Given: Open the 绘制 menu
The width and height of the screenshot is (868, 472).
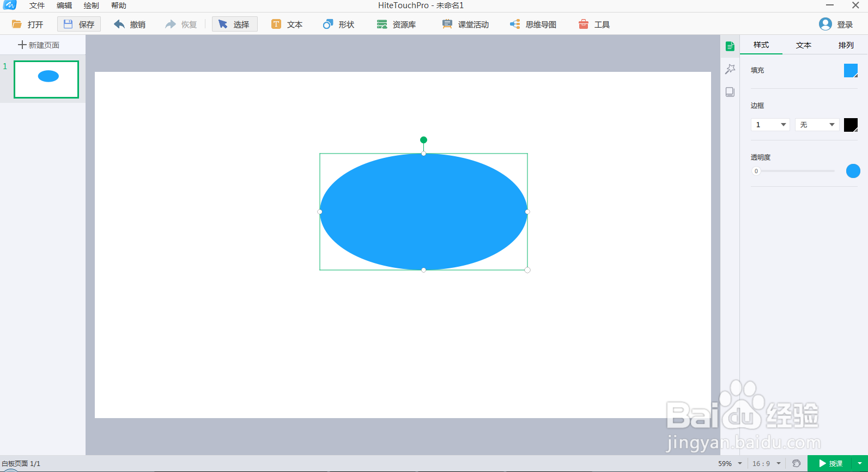Looking at the screenshot, I should [92, 5].
